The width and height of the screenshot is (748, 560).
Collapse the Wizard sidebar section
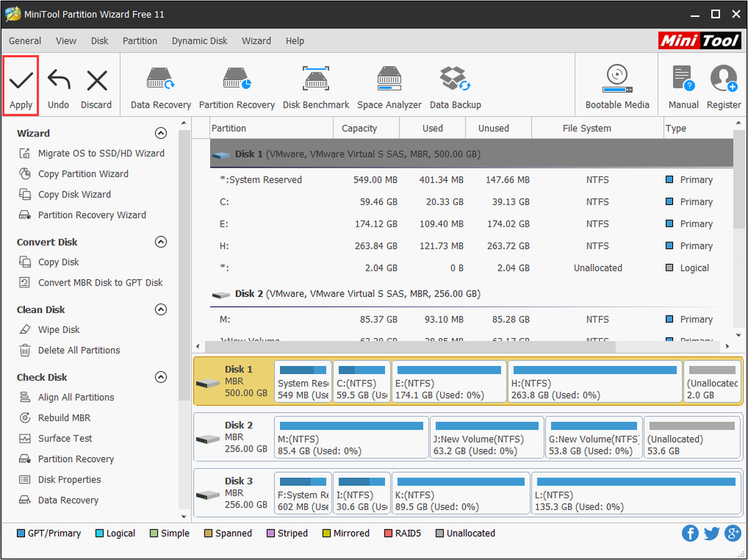[161, 133]
